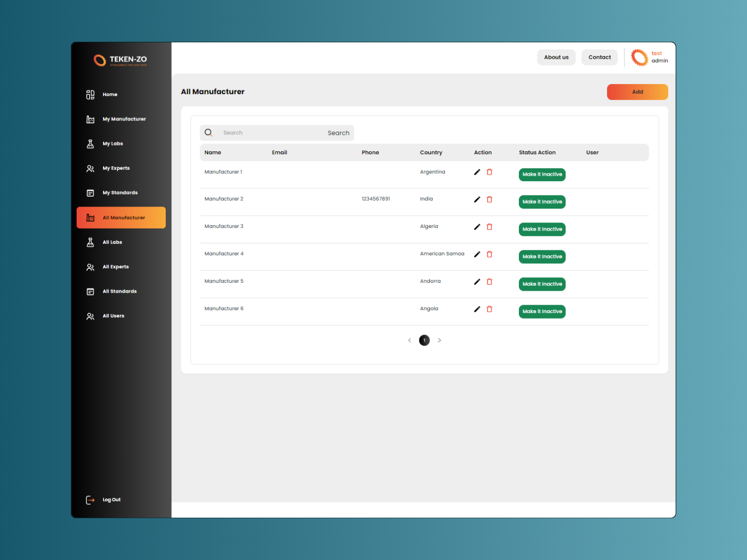Delete Manufacturer 2 using its trash icon
Viewport: 747px width, 560px height.
[x=490, y=200]
